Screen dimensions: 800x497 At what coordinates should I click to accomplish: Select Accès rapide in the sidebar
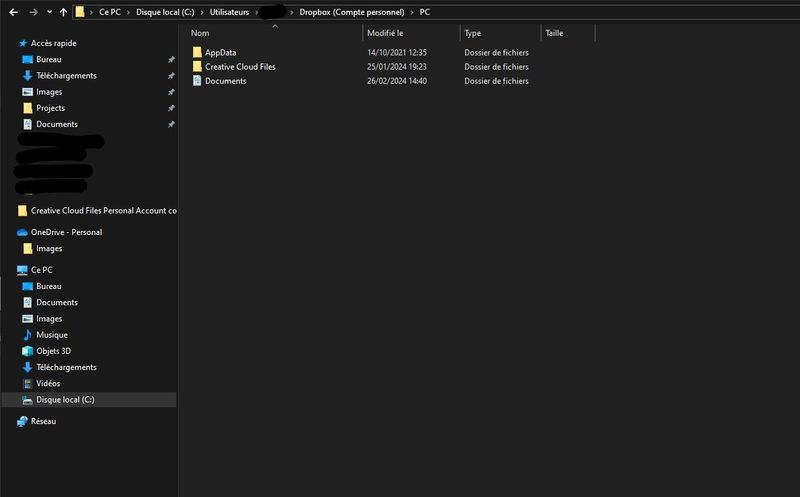[x=53, y=43]
